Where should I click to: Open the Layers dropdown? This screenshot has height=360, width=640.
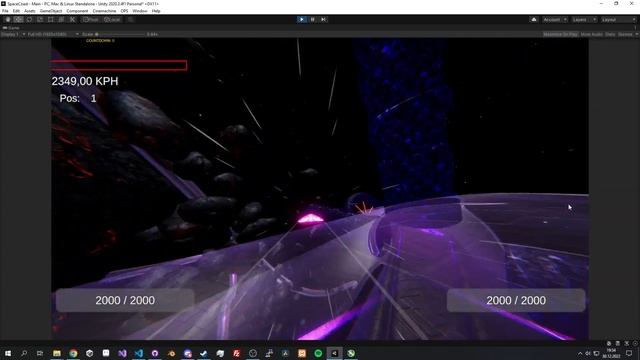584,19
